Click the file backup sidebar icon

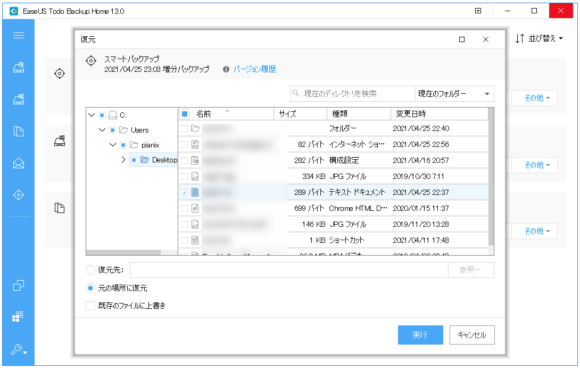18,131
